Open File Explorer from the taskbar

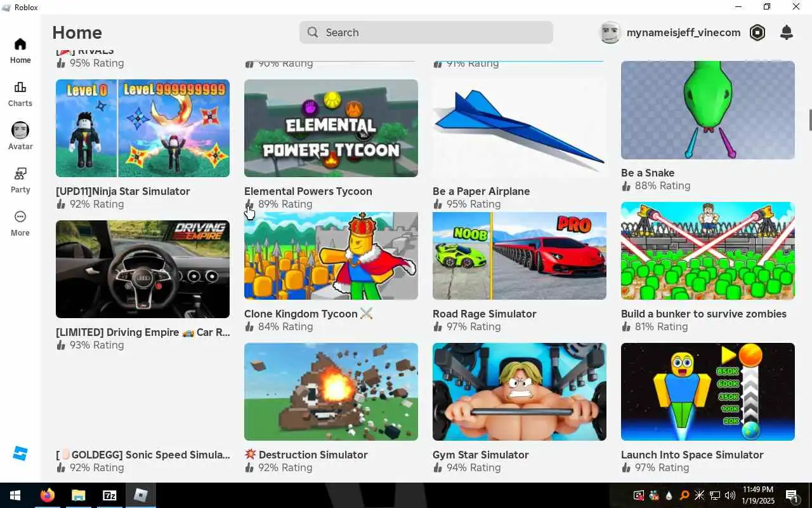tap(78, 495)
